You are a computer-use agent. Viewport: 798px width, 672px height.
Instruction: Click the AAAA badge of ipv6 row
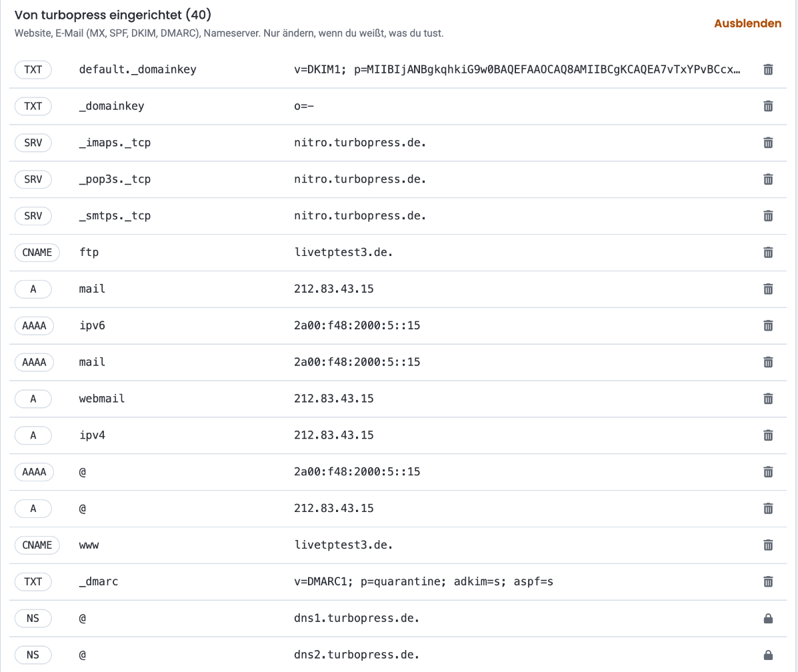point(34,325)
